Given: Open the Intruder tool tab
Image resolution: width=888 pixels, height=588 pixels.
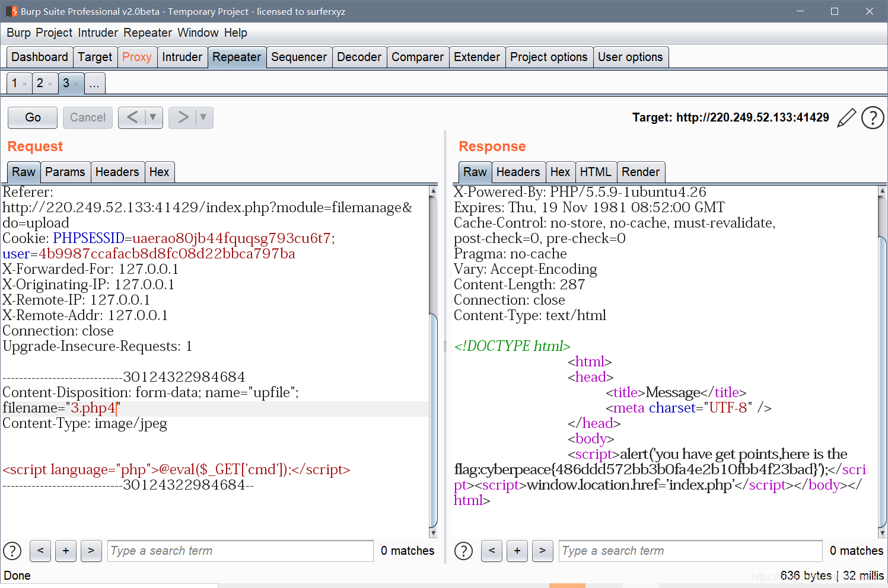Looking at the screenshot, I should [x=182, y=57].
